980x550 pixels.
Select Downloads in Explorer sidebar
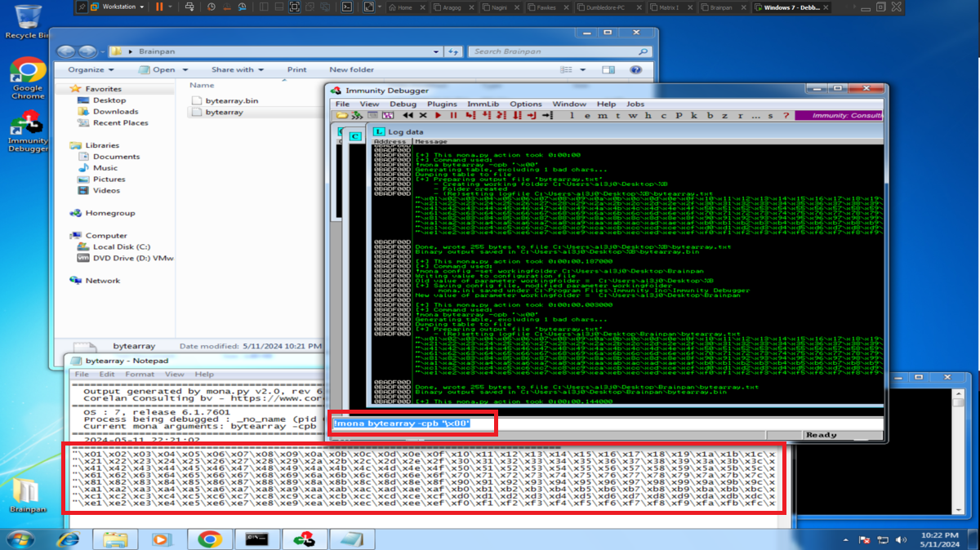click(115, 112)
